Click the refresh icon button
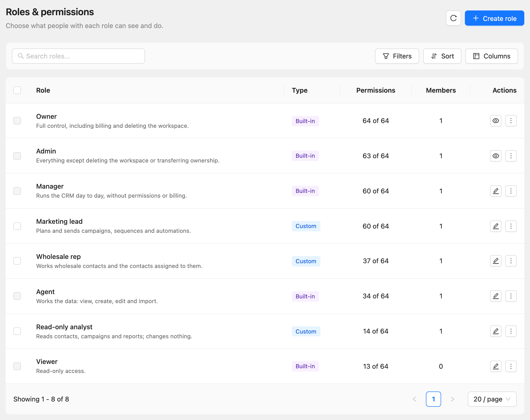The width and height of the screenshot is (530, 420). coord(453,18)
